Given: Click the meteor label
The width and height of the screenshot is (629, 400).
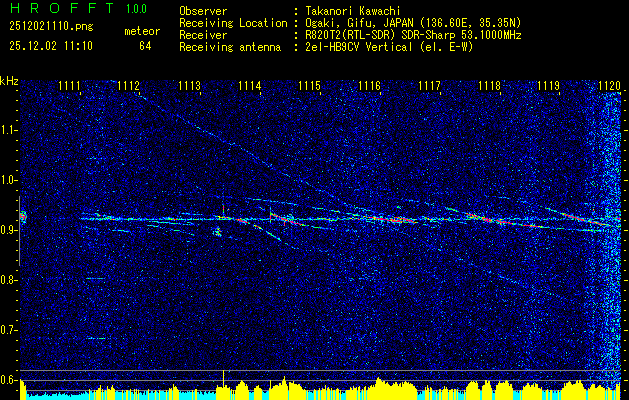Looking at the screenshot, I should (x=142, y=31).
